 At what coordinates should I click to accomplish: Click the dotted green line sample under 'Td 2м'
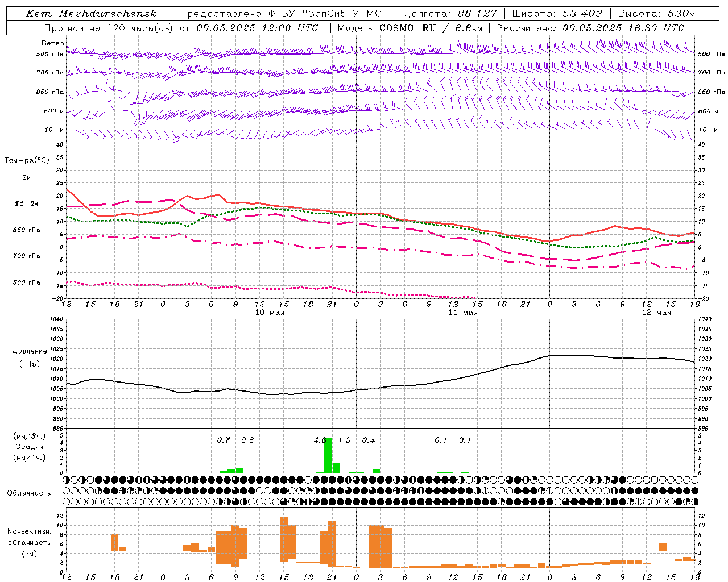pyautogui.click(x=26, y=210)
